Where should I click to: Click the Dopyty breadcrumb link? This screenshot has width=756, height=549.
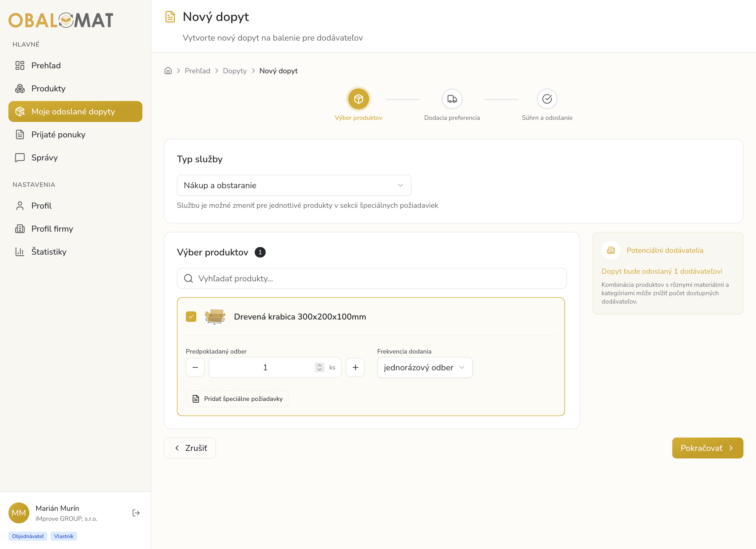point(235,71)
